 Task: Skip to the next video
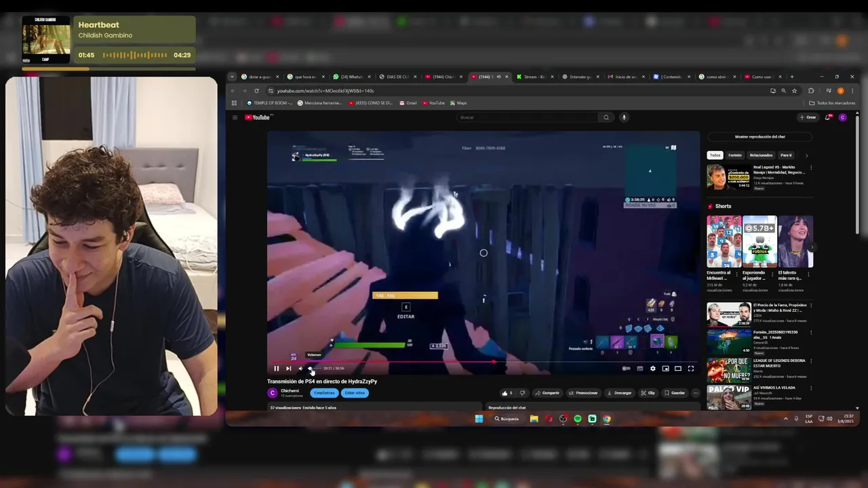pos(288,369)
